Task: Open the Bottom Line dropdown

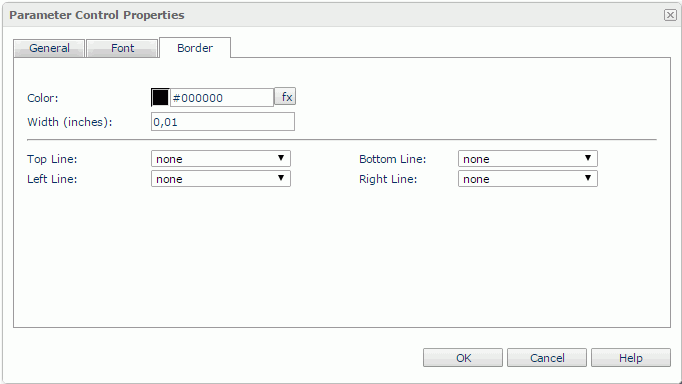Action: pyautogui.click(x=528, y=159)
